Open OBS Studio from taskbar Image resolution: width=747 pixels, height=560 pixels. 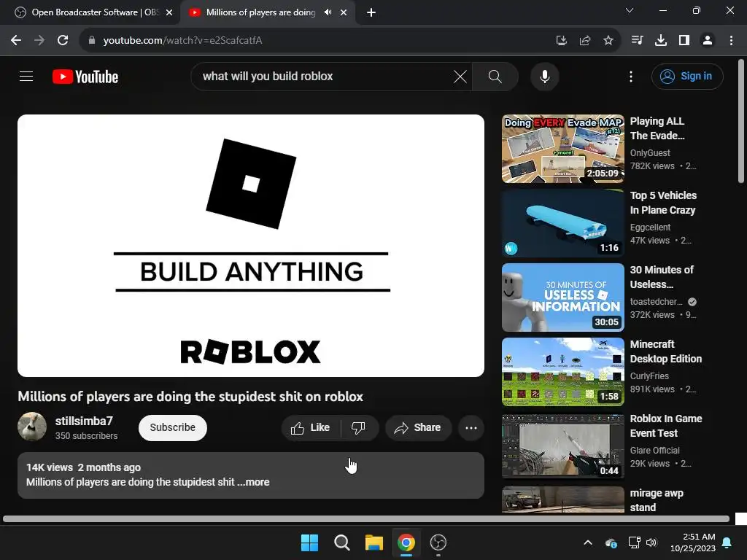pyautogui.click(x=438, y=542)
